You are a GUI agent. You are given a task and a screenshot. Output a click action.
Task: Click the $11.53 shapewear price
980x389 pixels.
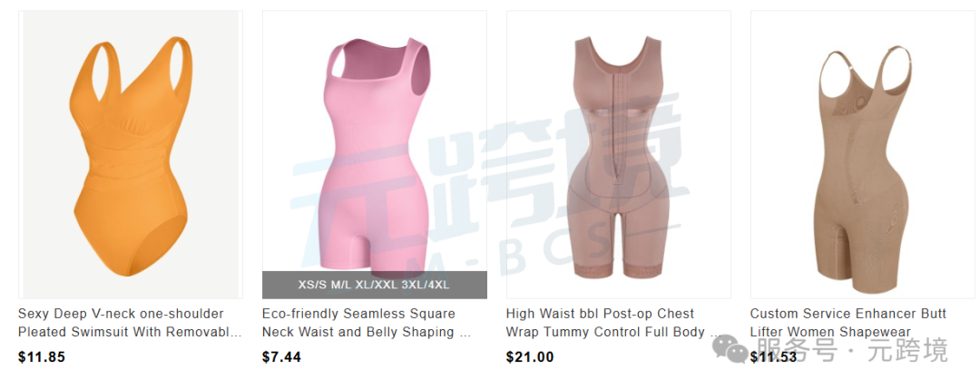(x=773, y=357)
